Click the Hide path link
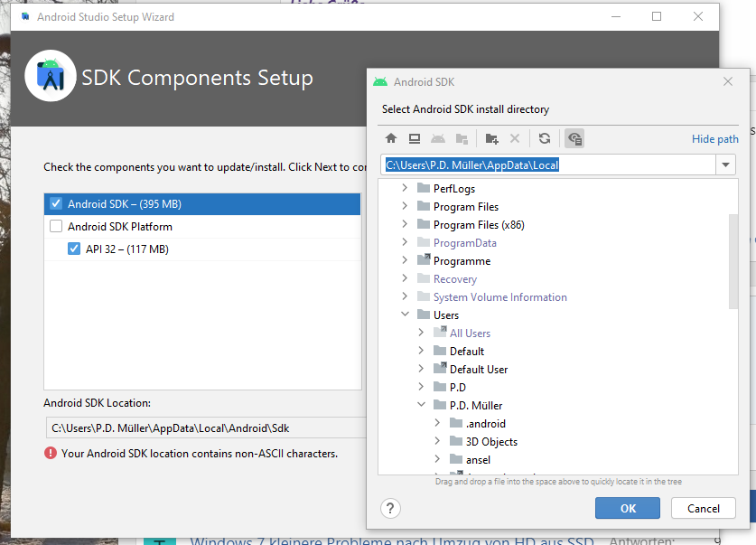 (x=715, y=139)
